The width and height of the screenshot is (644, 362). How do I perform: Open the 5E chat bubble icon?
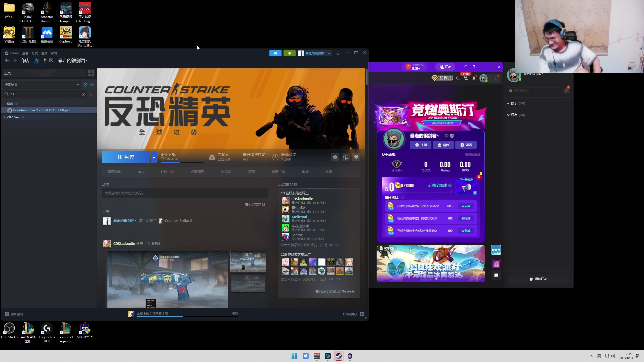[496, 275]
